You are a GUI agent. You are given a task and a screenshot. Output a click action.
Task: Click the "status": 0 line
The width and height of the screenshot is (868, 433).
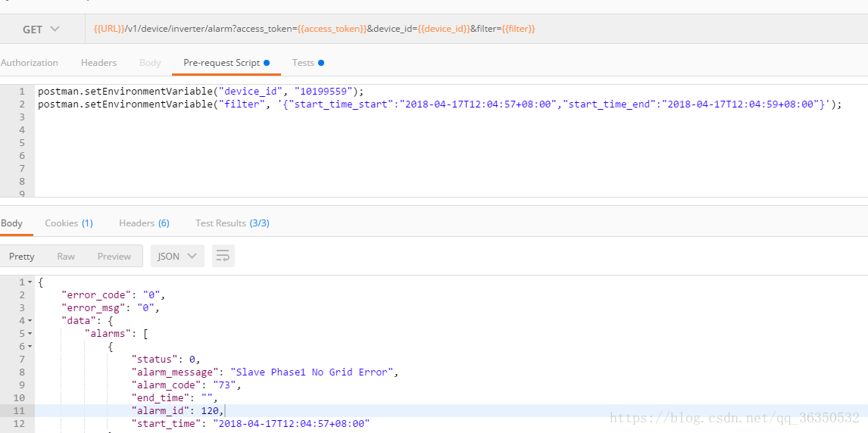166,360
